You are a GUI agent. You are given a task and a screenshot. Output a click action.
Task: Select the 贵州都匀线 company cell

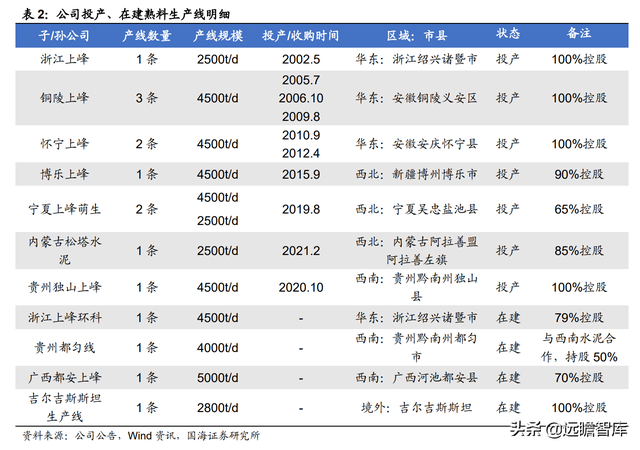(x=64, y=348)
